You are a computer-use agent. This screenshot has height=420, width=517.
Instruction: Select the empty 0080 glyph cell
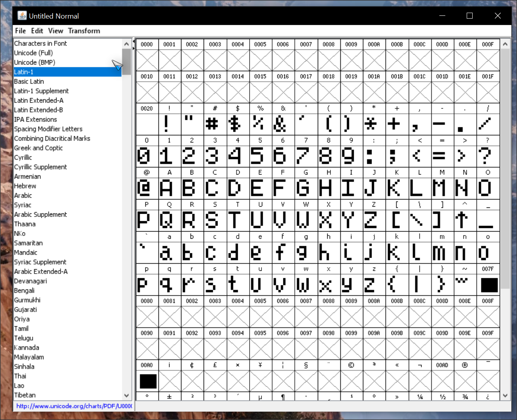(x=147, y=317)
